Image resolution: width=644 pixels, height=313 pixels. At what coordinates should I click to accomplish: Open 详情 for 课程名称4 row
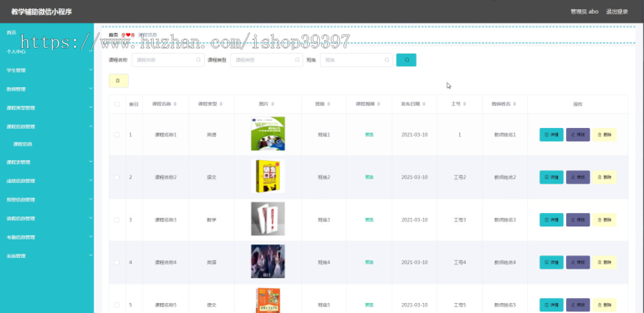pos(551,262)
